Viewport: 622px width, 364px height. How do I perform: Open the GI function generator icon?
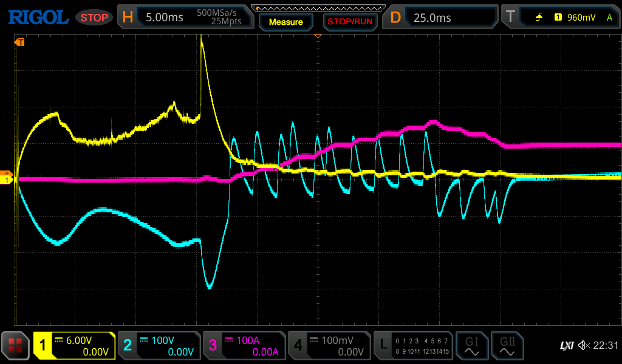coord(472,346)
